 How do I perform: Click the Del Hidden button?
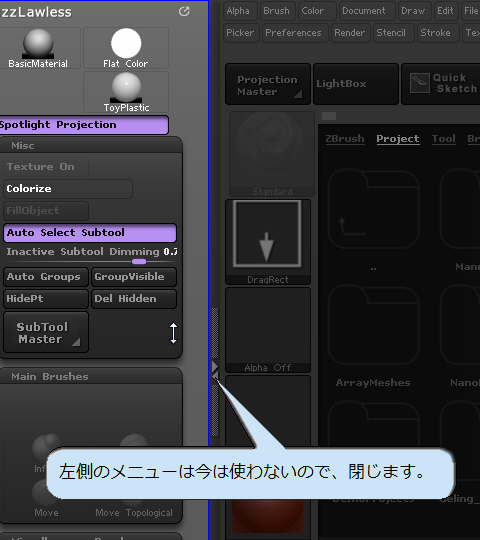[134, 299]
